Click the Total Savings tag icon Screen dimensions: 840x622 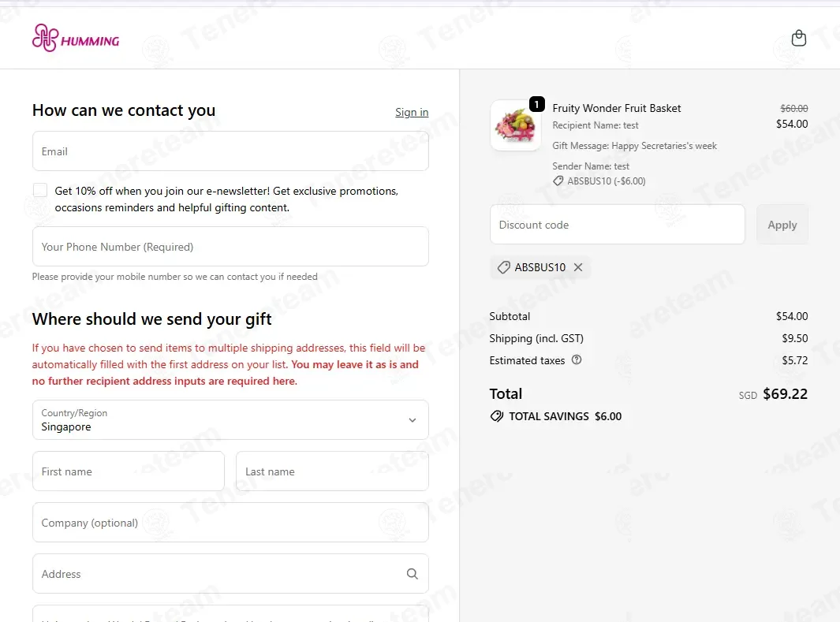[x=497, y=416]
